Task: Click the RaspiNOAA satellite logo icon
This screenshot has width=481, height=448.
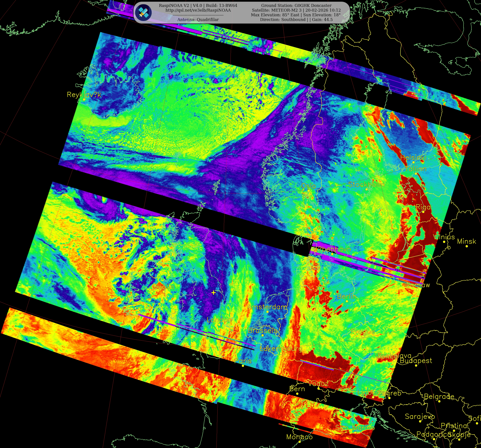Action: [x=143, y=12]
